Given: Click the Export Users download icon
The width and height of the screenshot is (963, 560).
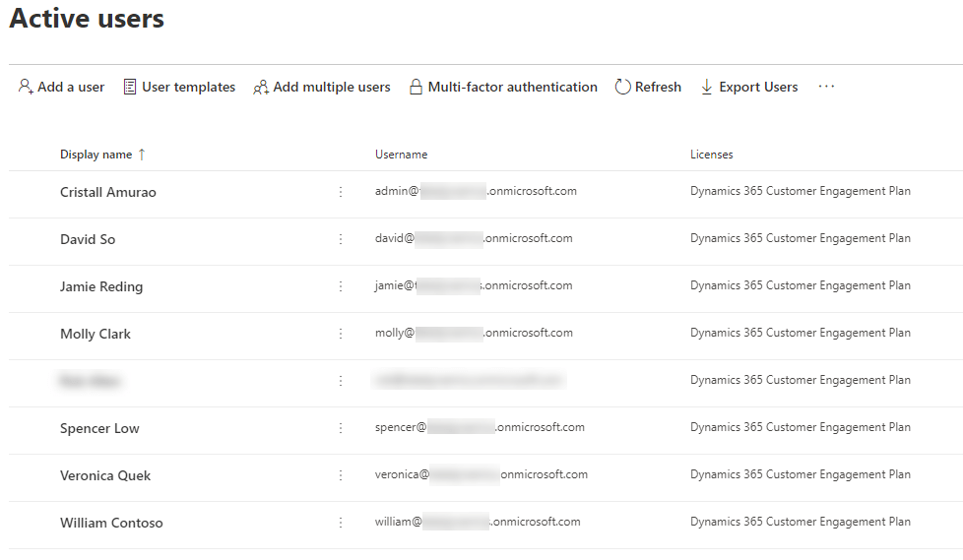Looking at the screenshot, I should click(x=707, y=87).
